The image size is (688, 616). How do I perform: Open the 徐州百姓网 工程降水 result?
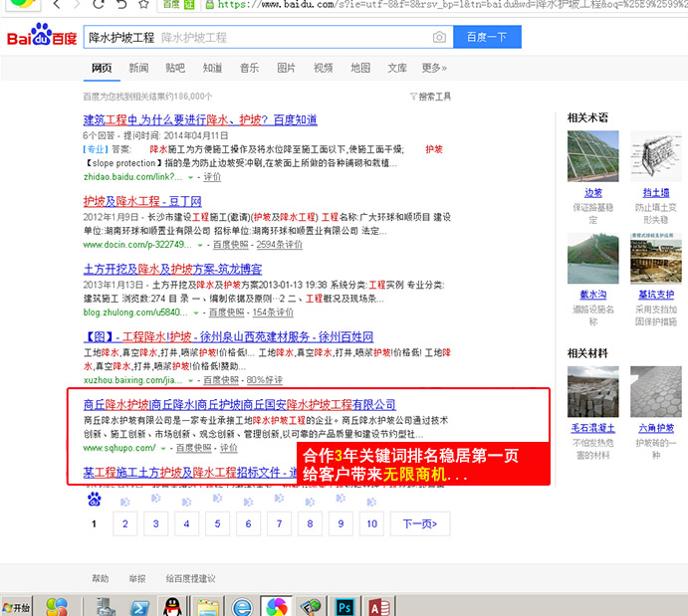tap(228, 336)
